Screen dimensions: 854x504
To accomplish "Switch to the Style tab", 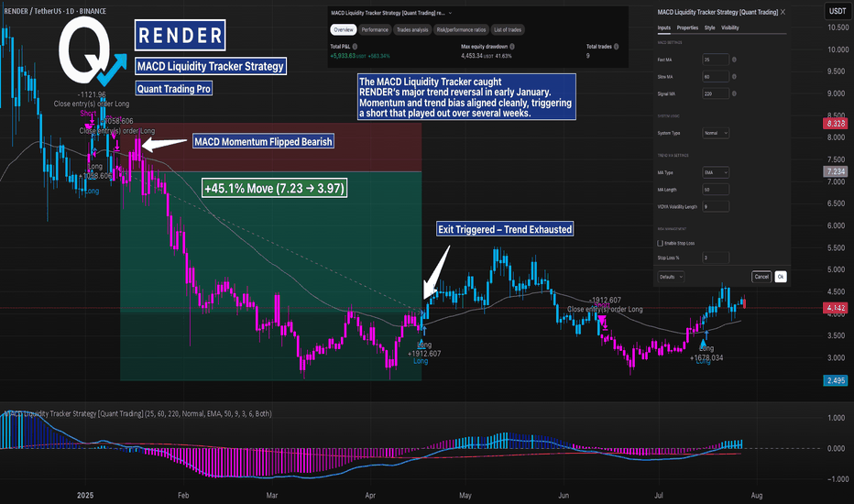I will point(709,27).
